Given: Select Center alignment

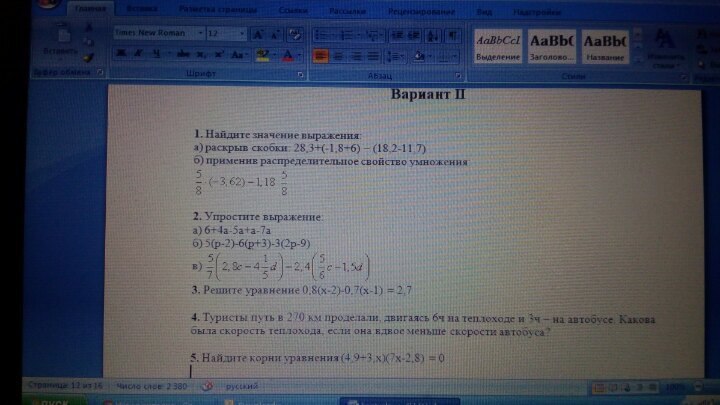Looking at the screenshot, I should coord(339,56).
